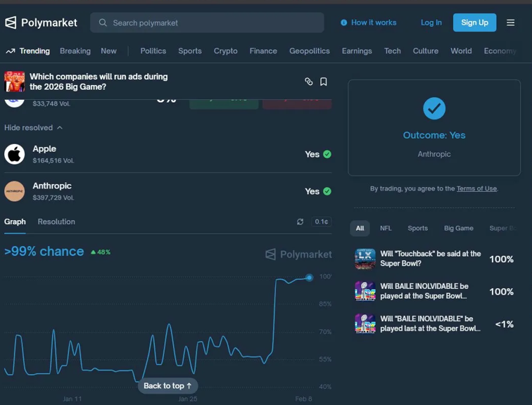Image resolution: width=532 pixels, height=405 pixels.
Task: Open the BAILE INOLVIDABLE 100% market thumbnail
Action: point(365,292)
